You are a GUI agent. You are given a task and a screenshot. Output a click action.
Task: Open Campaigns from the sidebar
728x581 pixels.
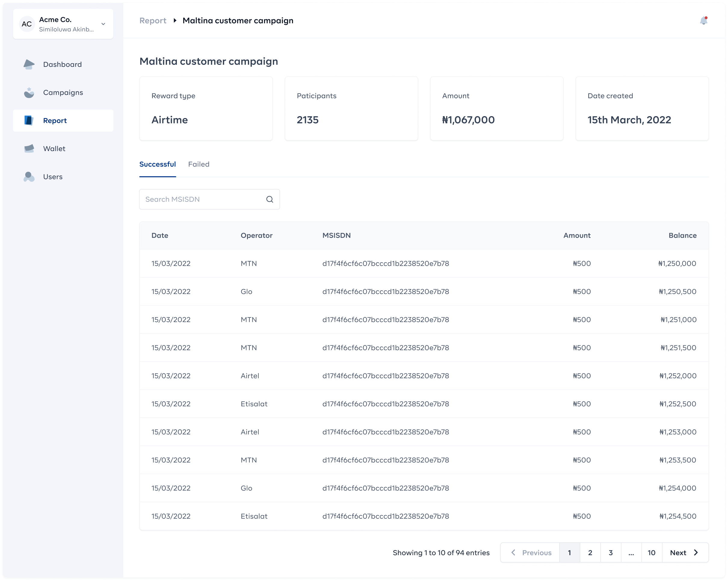[x=63, y=93]
